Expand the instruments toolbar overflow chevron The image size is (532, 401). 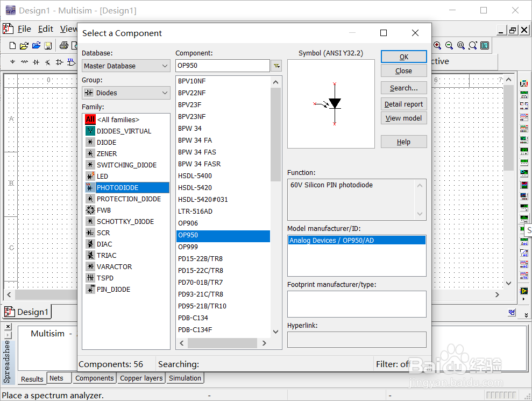526,315
